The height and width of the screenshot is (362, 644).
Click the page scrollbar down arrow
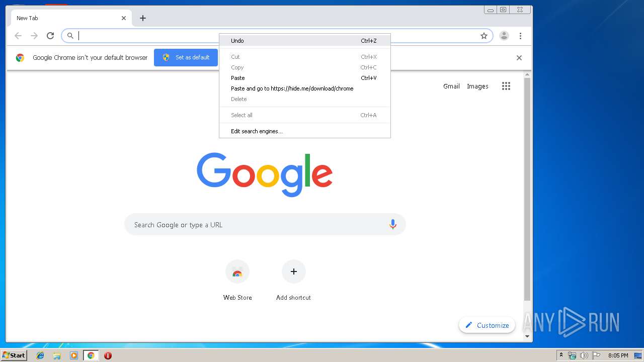[527, 336]
